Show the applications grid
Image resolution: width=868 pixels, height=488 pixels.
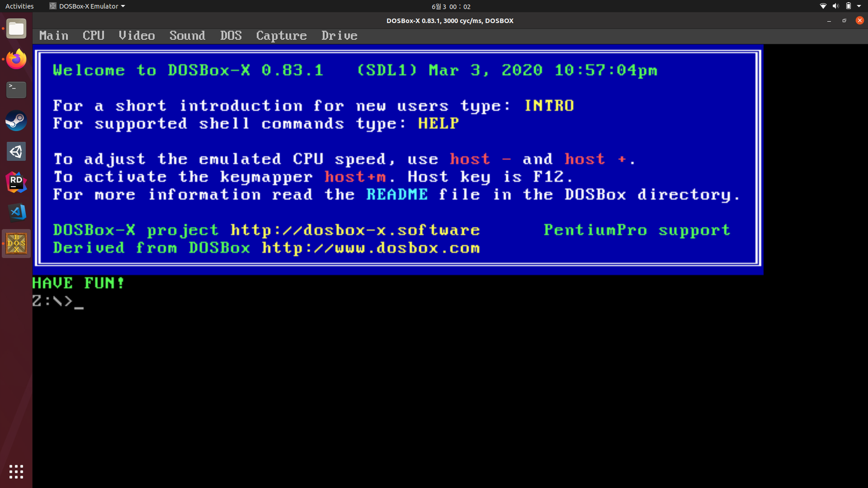click(x=16, y=472)
